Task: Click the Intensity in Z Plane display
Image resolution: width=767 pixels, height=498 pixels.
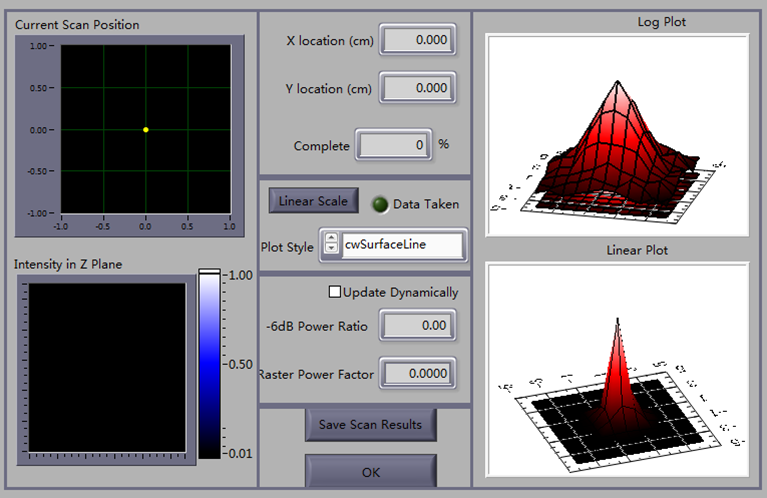Action: pyautogui.click(x=106, y=370)
